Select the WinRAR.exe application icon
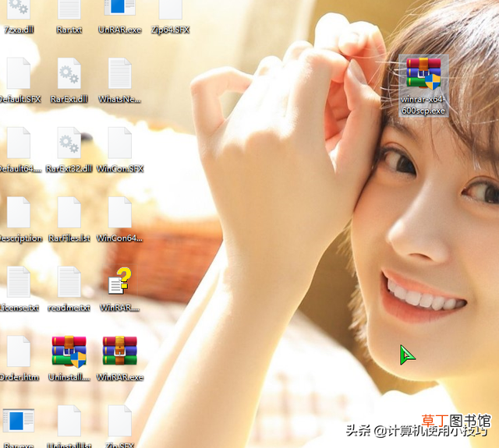 click(x=119, y=351)
